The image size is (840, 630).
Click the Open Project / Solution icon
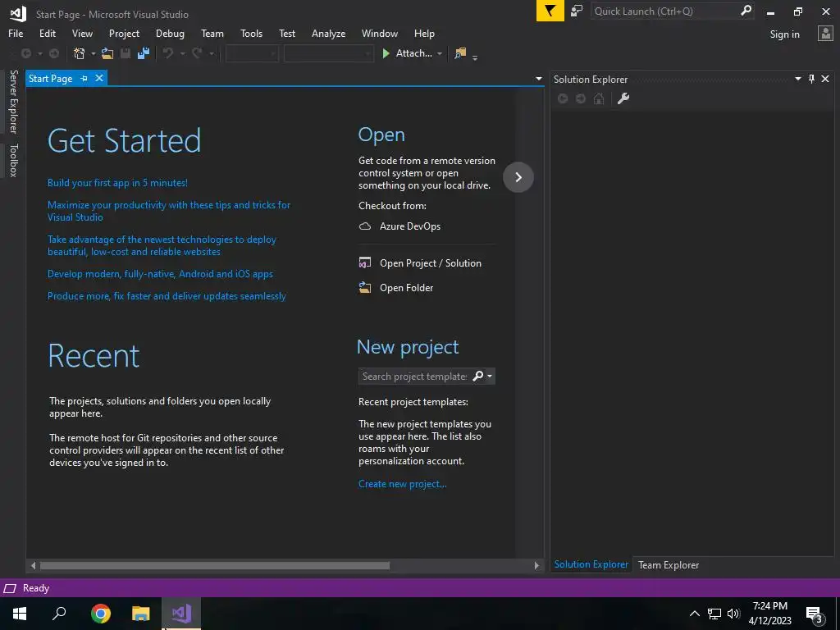pos(365,263)
